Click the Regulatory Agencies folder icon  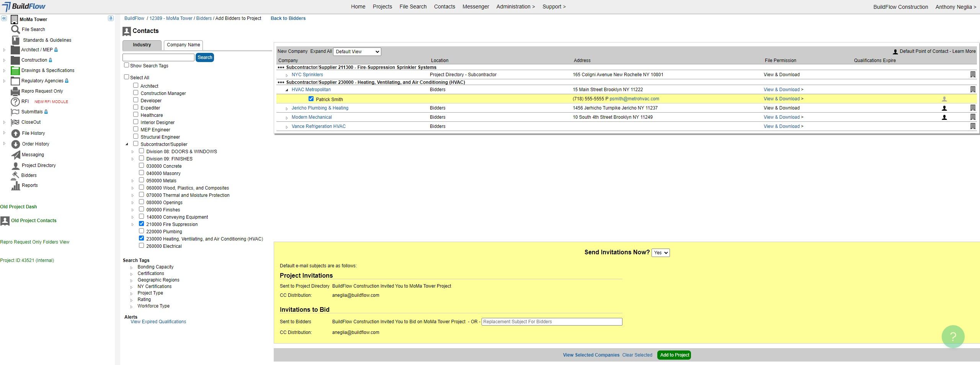click(x=15, y=81)
